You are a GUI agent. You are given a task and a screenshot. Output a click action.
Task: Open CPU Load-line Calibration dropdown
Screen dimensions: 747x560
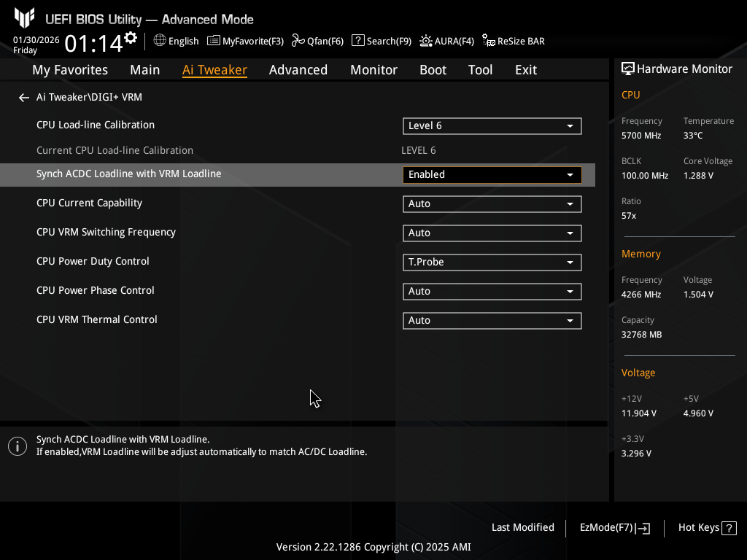(x=492, y=125)
